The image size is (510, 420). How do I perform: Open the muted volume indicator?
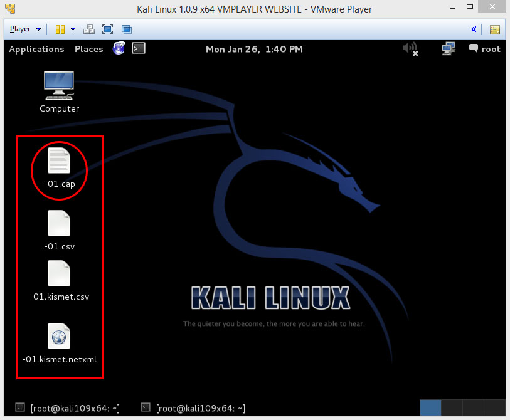tap(410, 49)
